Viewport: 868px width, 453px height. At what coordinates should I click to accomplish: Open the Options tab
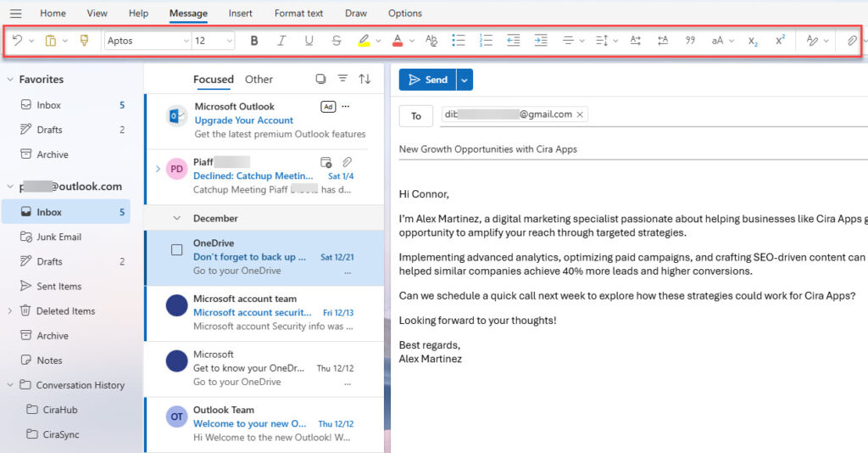pyautogui.click(x=405, y=14)
